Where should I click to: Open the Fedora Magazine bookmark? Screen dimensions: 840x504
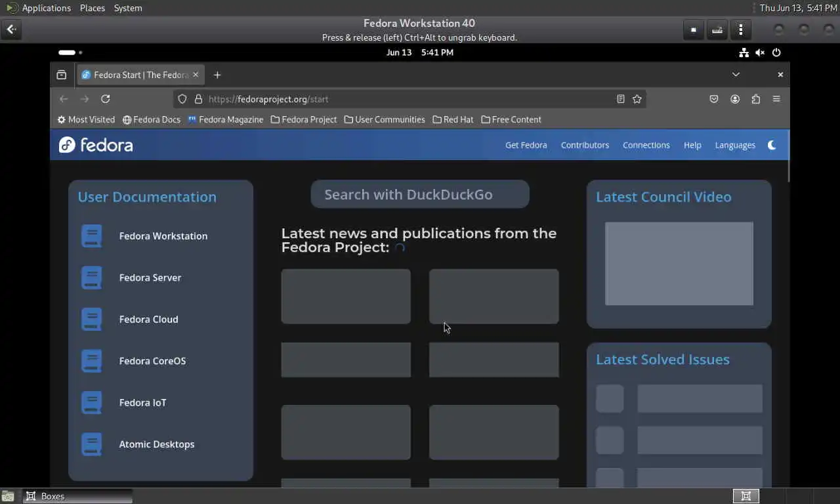(225, 119)
